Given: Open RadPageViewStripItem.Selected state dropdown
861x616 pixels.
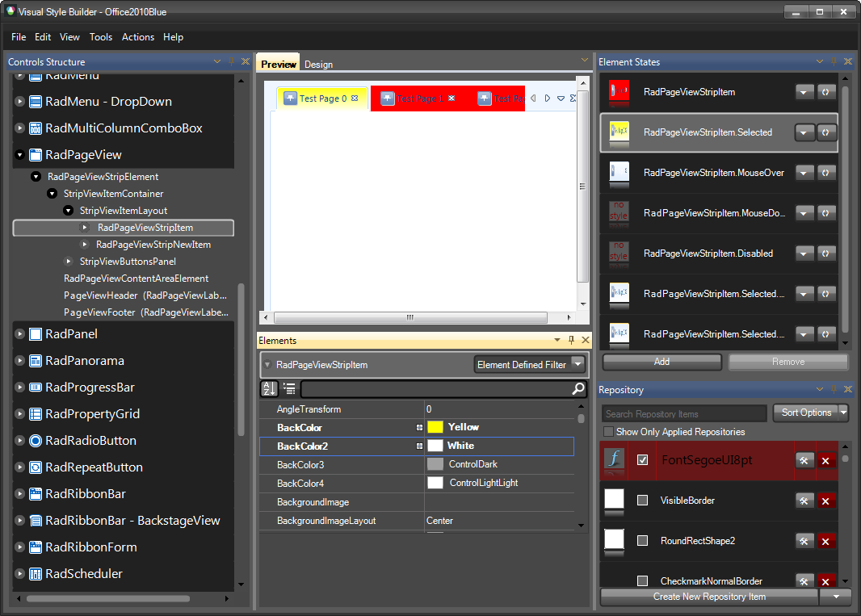Looking at the screenshot, I should tap(804, 132).
